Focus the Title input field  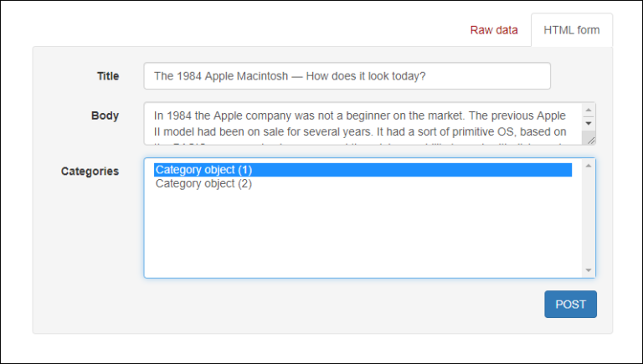[x=347, y=76]
